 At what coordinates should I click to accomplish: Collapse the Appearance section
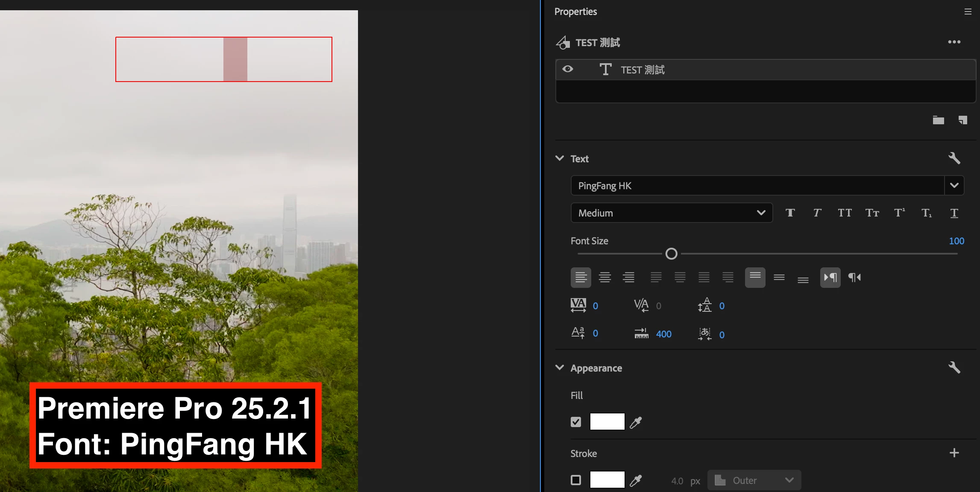pos(560,368)
